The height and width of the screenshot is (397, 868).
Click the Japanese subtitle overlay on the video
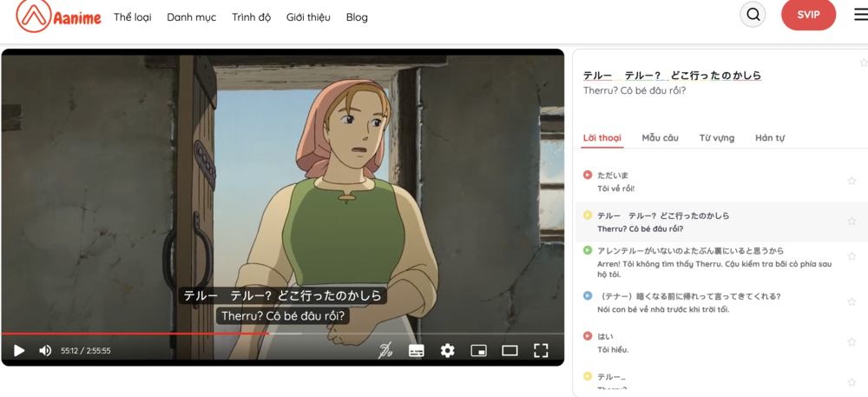coord(282,295)
